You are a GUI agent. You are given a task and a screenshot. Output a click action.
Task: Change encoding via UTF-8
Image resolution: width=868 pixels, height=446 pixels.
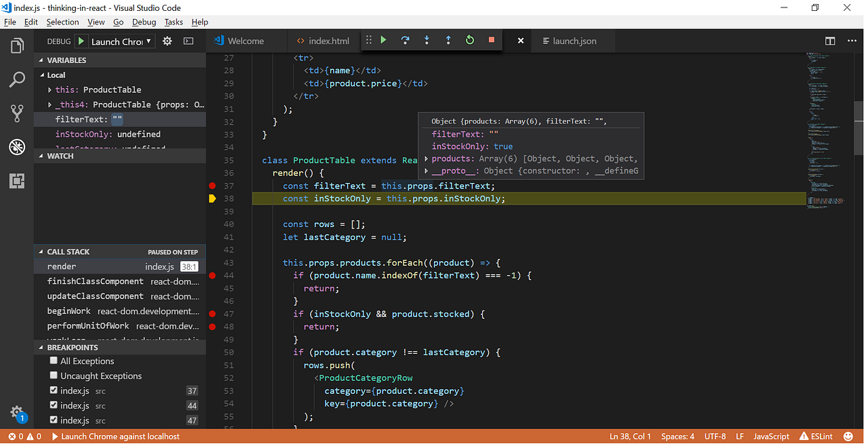[715, 437]
